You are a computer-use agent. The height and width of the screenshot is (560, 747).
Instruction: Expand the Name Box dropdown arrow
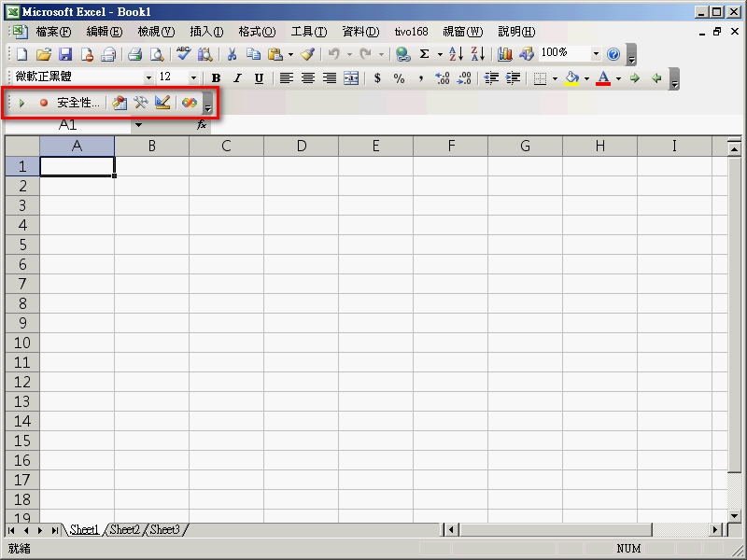pos(138,125)
